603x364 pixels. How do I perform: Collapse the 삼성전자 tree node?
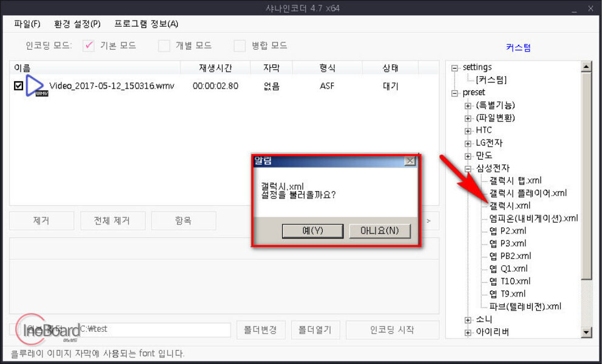468,169
